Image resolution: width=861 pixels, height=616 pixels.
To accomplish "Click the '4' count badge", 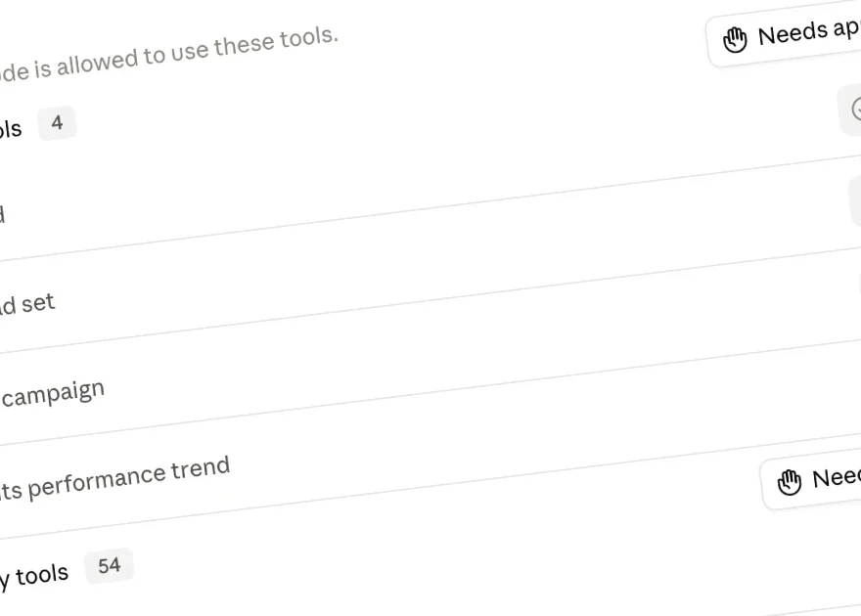I will (57, 123).
